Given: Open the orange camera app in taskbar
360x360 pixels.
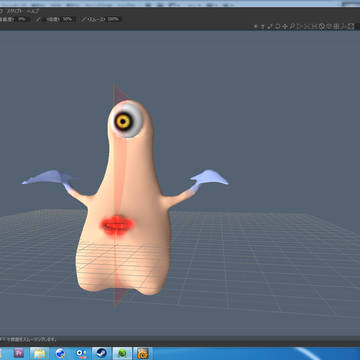Looking at the screenshot, I should 143,353.
